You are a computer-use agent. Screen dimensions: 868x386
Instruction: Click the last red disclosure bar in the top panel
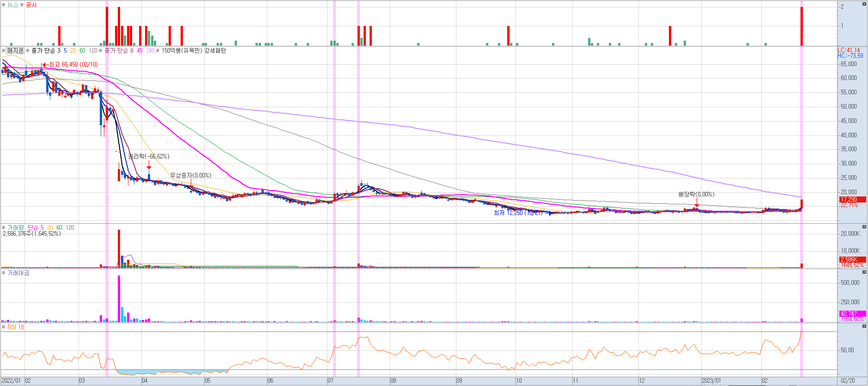[801, 26]
